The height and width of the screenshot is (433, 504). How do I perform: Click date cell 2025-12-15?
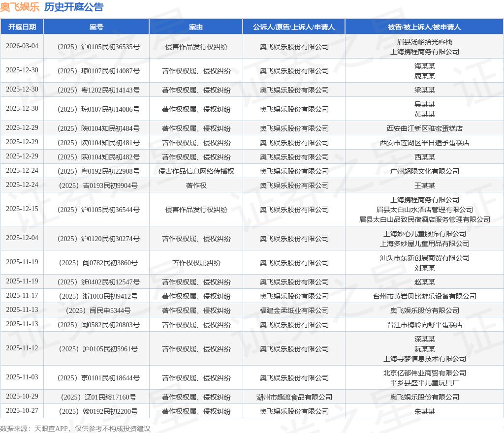point(22,209)
